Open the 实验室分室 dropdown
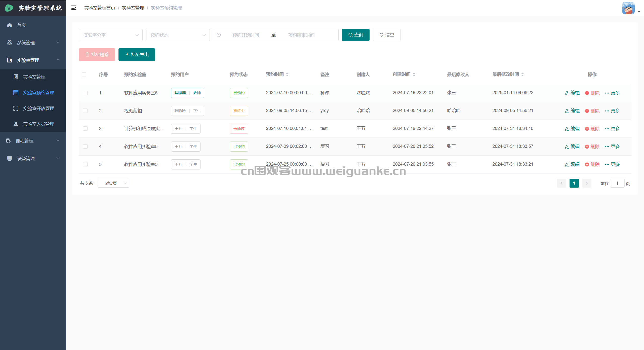Image resolution: width=644 pixels, height=350 pixels. click(110, 35)
